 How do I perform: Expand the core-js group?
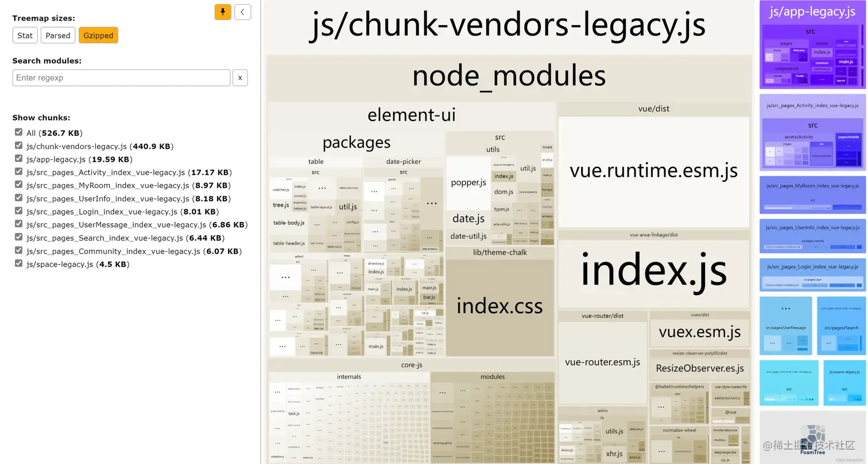(x=412, y=365)
